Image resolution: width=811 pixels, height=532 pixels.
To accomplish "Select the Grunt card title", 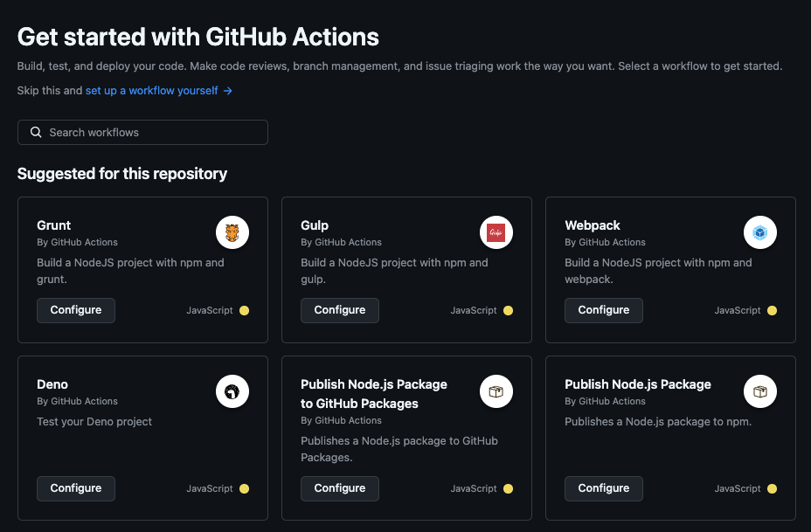I will [x=54, y=225].
